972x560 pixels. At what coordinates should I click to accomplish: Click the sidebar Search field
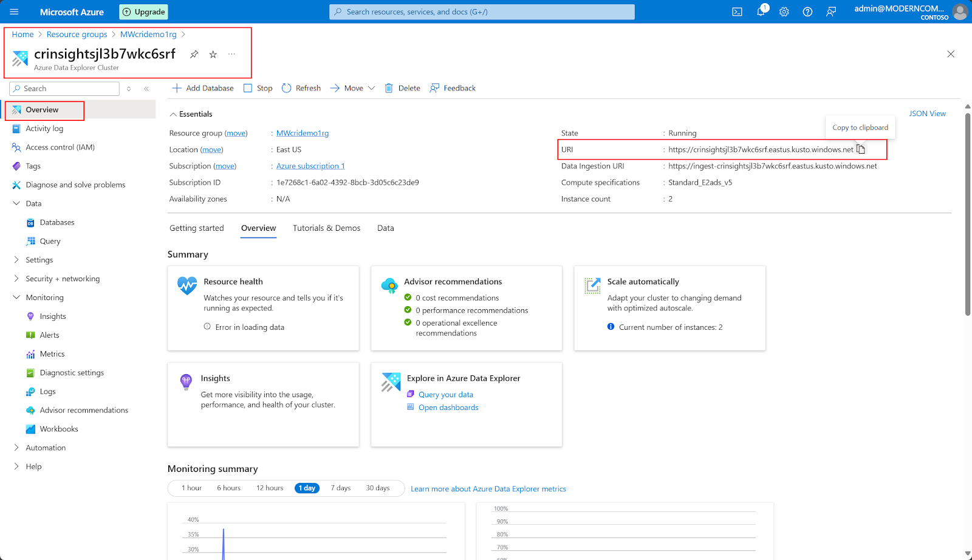coord(64,89)
